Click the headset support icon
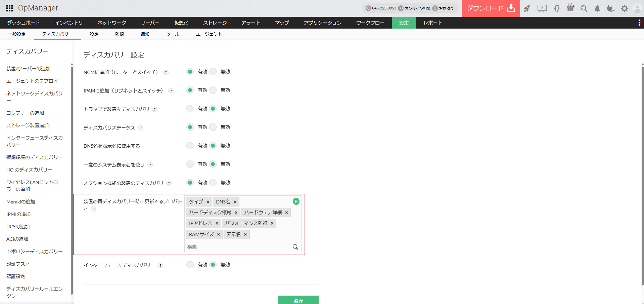This screenshot has height=304, width=644. 557,8
